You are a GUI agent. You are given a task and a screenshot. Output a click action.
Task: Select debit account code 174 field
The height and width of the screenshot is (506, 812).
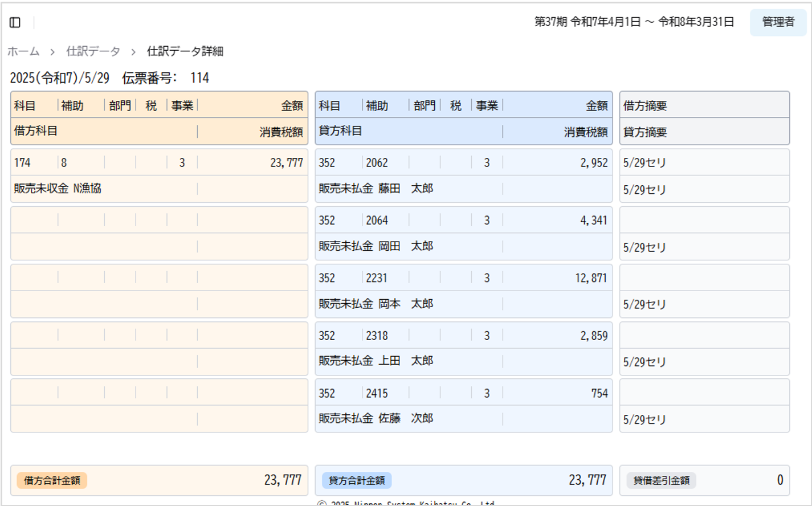tap(23, 163)
